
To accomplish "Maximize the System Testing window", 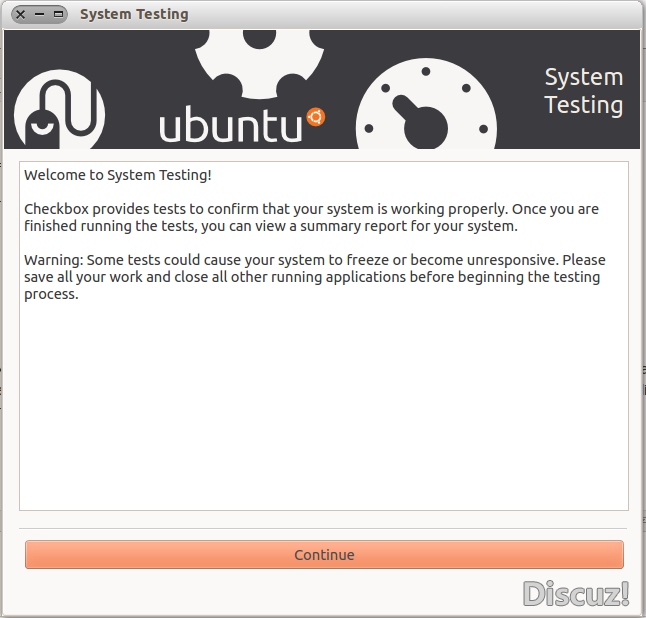I will [x=58, y=14].
